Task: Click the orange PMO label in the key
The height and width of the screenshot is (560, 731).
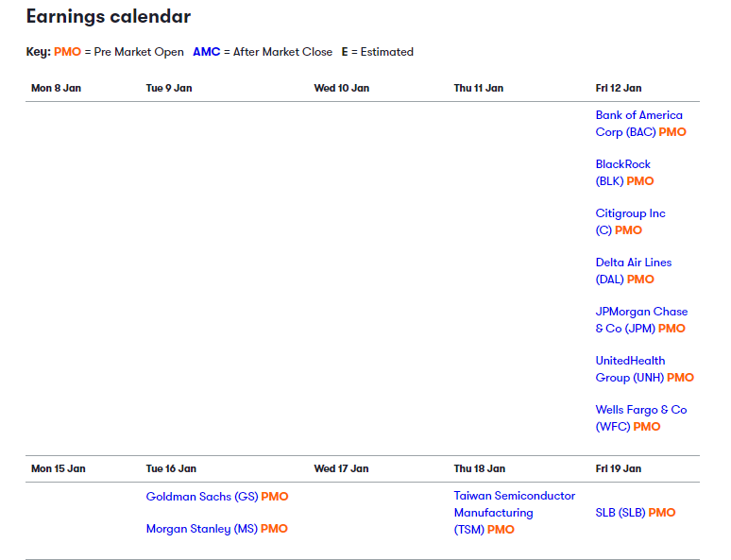Action: click(67, 52)
